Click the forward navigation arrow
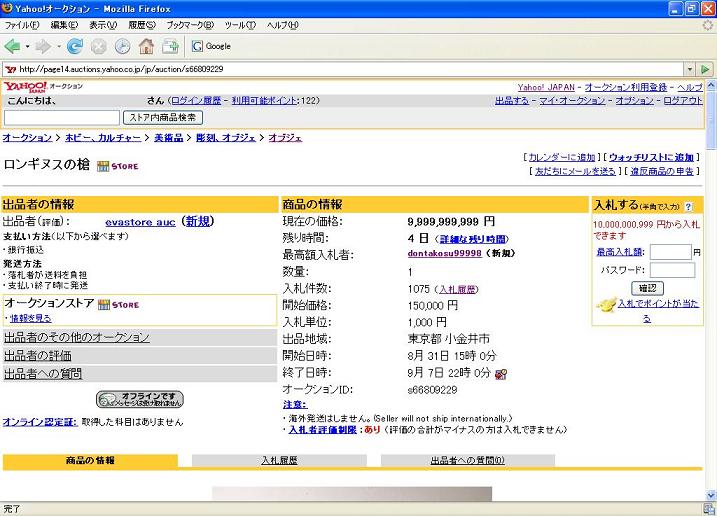This screenshot has width=717, height=516. pos(43,46)
